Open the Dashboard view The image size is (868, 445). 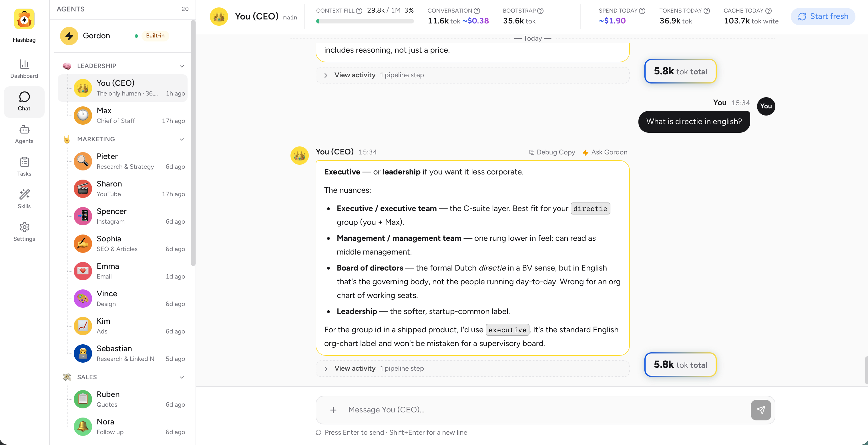click(24, 69)
